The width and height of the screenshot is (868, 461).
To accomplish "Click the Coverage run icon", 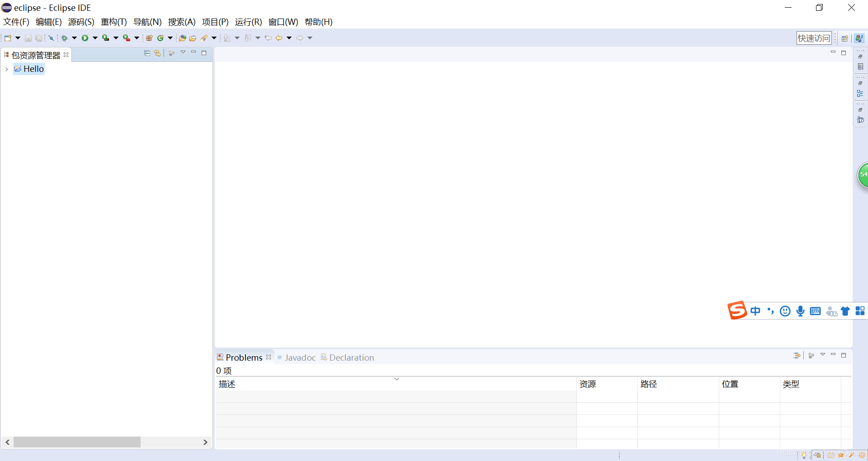I will click(105, 38).
